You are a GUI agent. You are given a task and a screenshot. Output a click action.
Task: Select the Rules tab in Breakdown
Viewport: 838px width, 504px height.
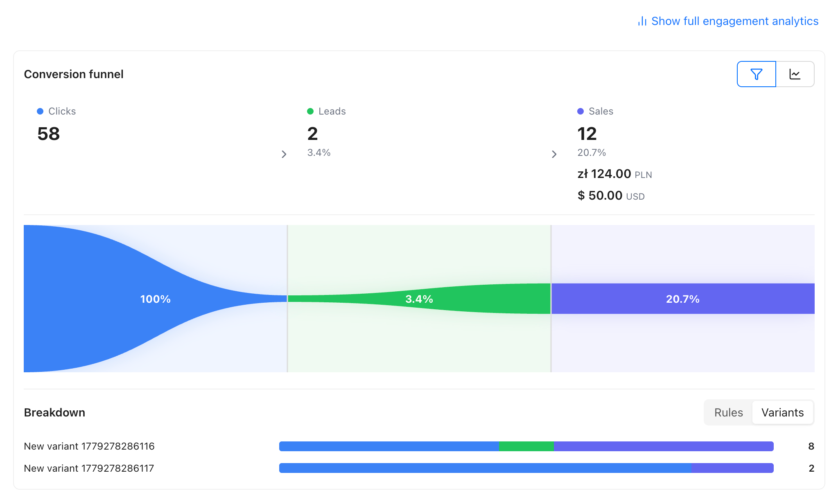pos(728,412)
